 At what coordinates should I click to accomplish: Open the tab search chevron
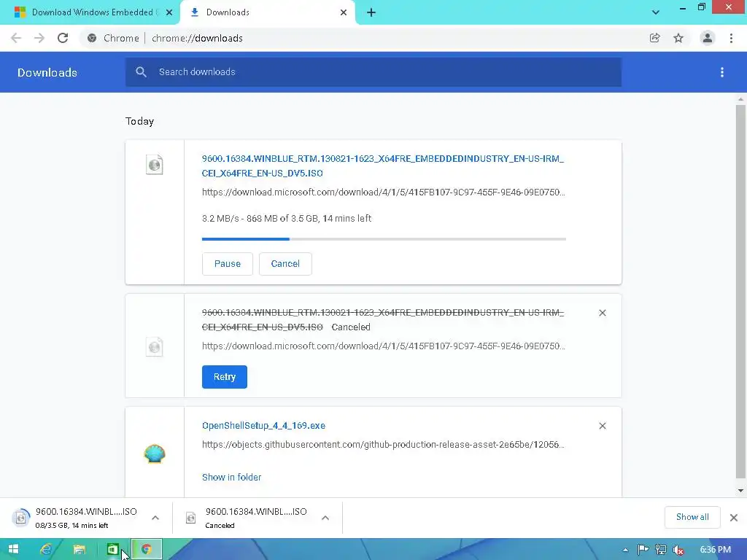tap(656, 12)
